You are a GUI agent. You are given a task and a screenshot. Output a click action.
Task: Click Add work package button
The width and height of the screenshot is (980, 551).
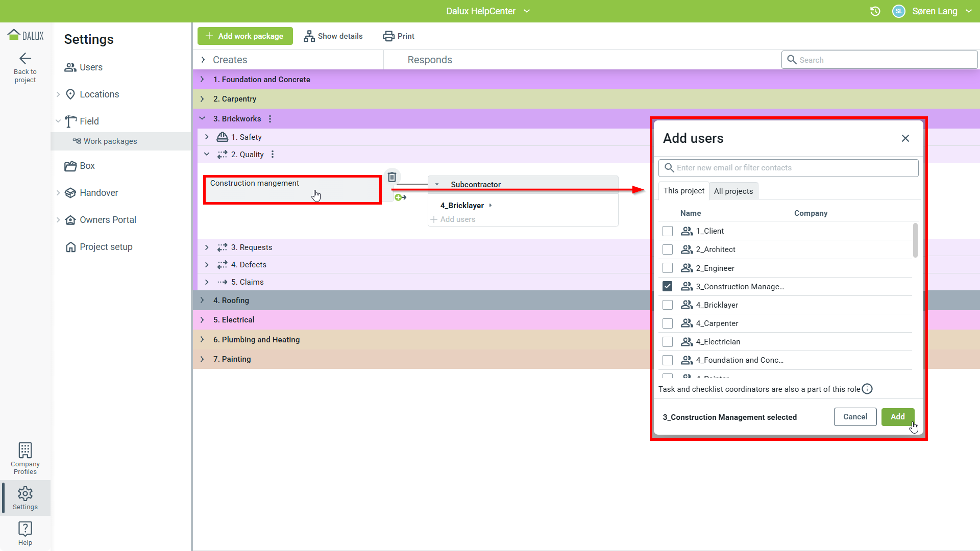(x=245, y=36)
